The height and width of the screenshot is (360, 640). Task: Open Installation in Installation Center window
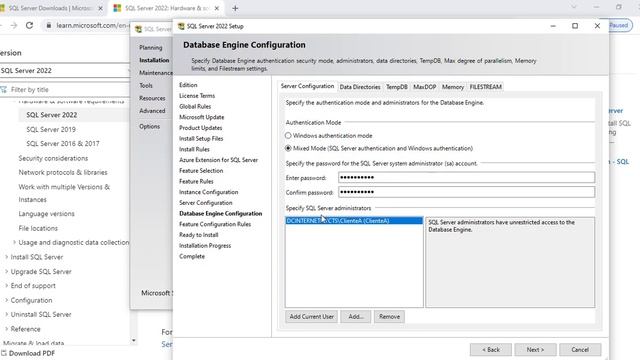coord(154,60)
